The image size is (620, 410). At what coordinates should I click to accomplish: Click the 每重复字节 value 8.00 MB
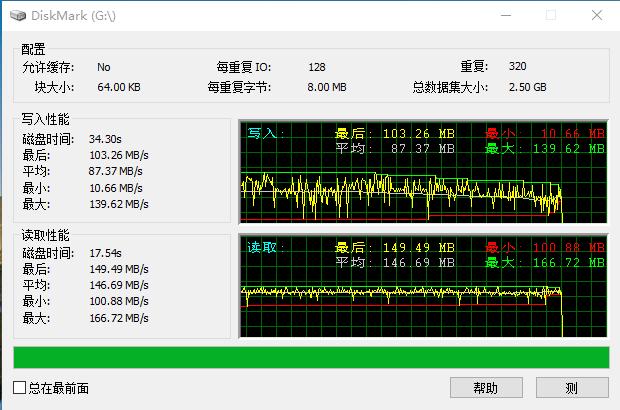coord(327,87)
